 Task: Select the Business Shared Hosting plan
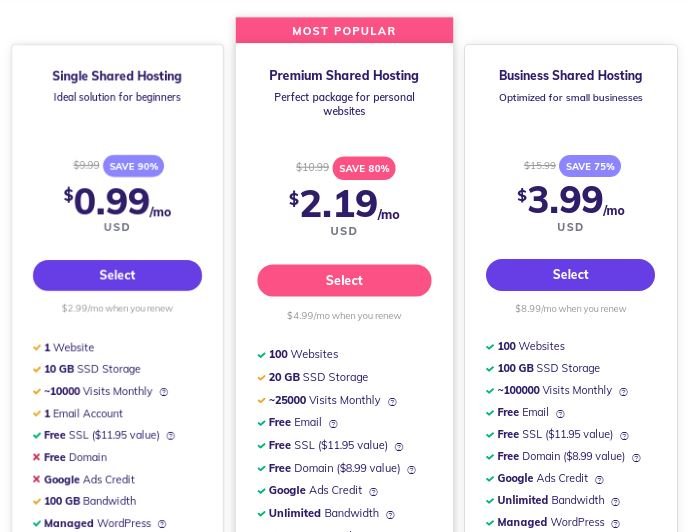[x=570, y=274]
